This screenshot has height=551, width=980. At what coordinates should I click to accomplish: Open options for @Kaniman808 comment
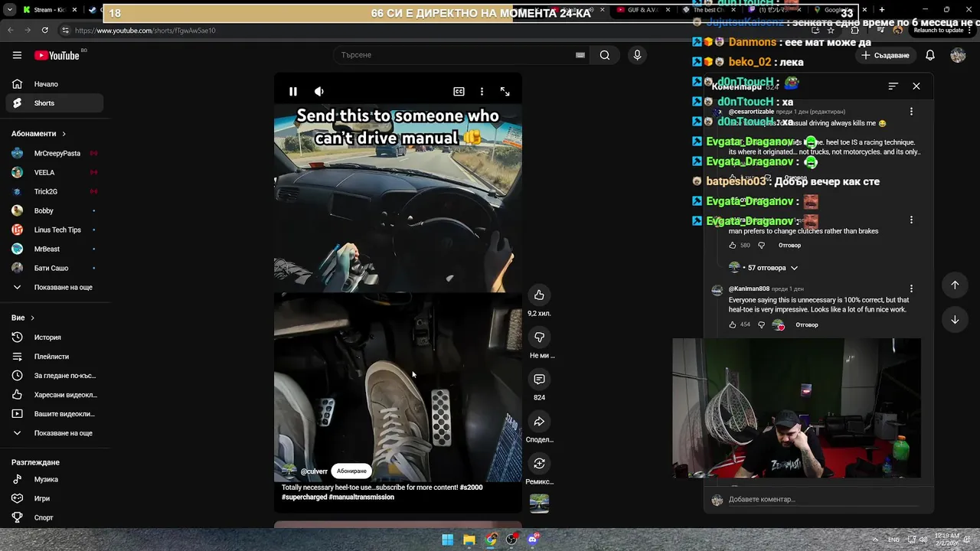(911, 289)
